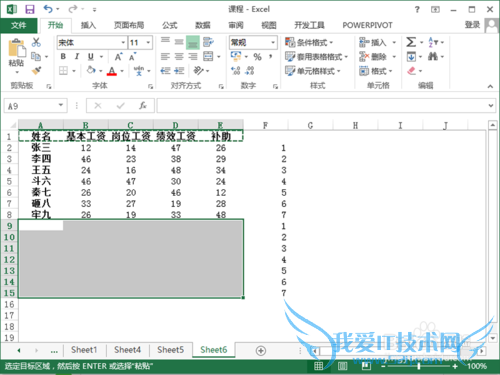The image size is (500, 375).
Task: Open fill color dropdown arrow
Action: [x=101, y=71]
